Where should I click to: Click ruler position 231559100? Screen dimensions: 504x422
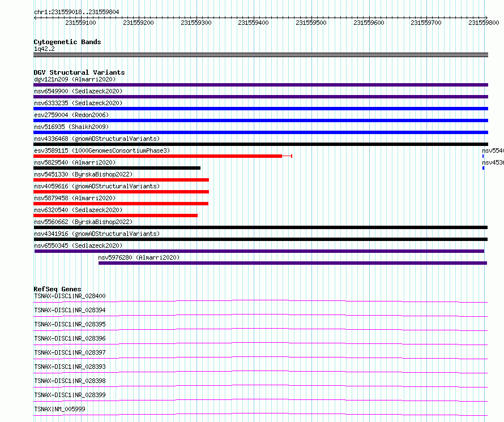pos(80,23)
